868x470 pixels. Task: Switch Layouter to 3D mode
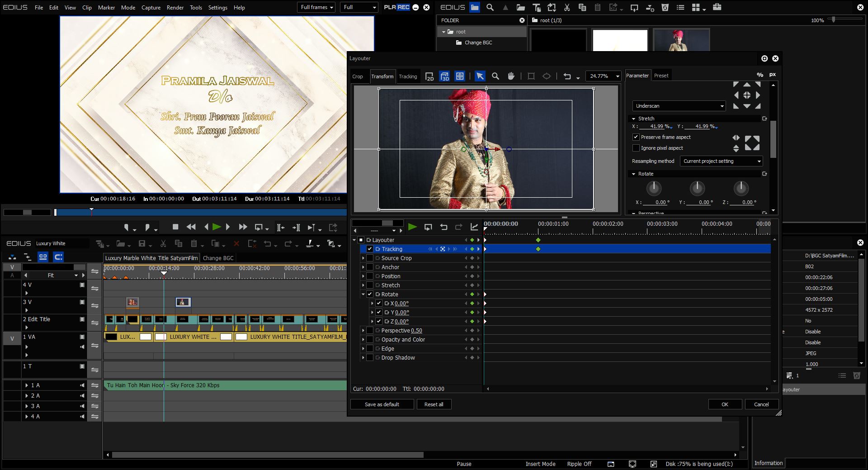(444, 76)
